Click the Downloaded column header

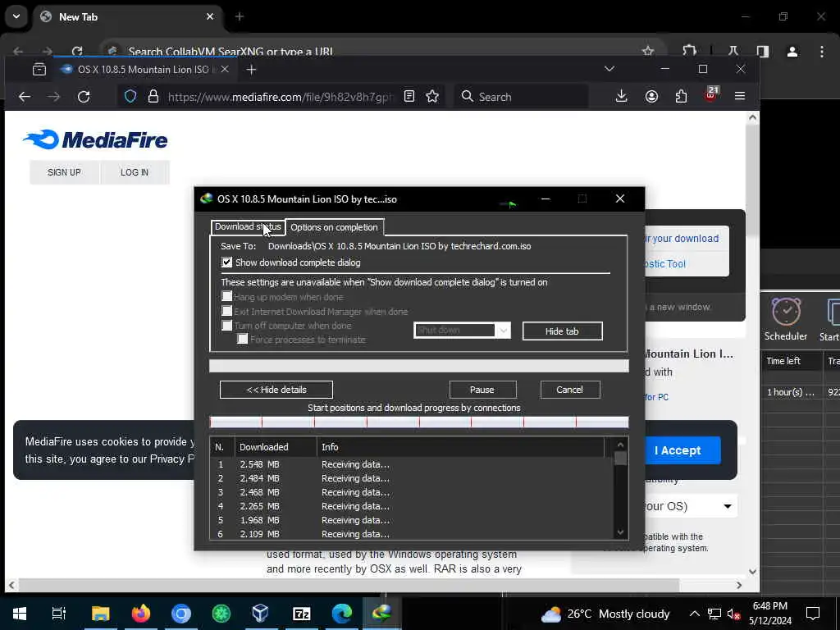pos(276,447)
